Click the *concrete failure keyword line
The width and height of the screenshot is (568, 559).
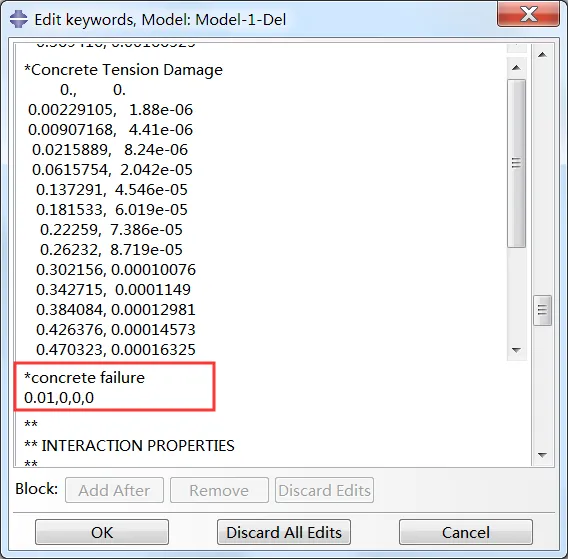point(84,378)
